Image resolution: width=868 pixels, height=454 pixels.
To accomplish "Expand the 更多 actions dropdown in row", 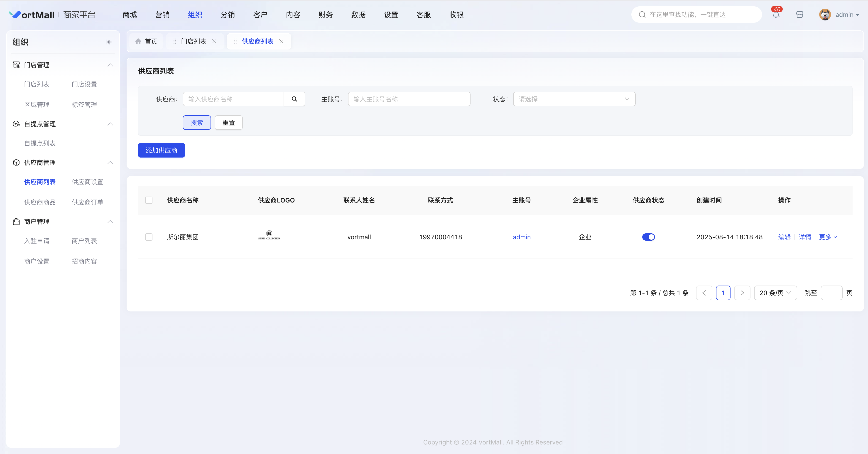I will tap(828, 237).
